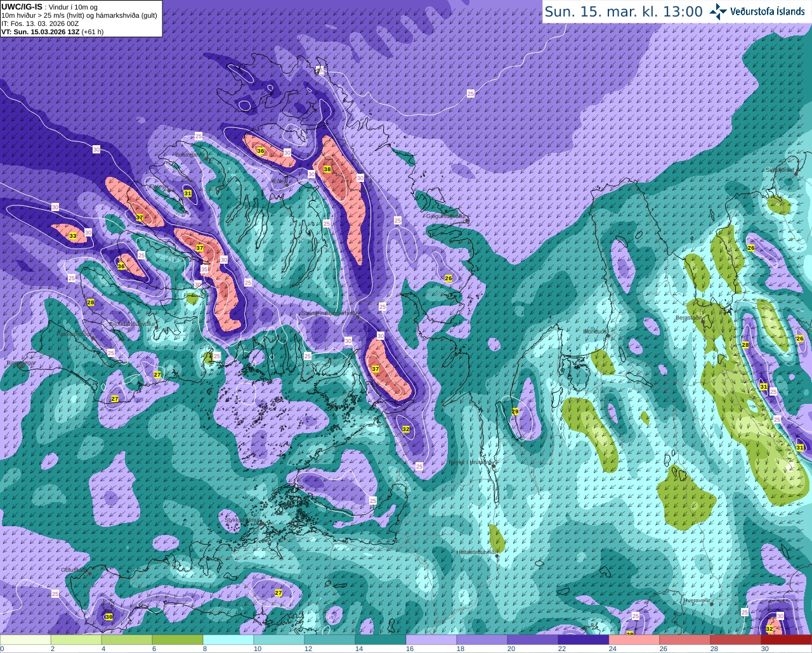Click the Flateyri station label
The width and height of the screenshot is (812, 653).
(x=157, y=186)
